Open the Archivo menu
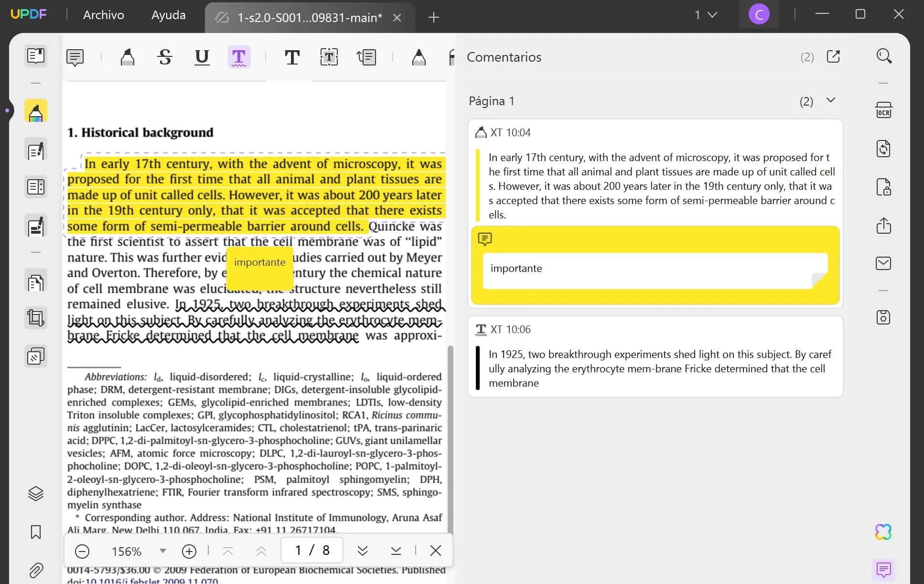The height and width of the screenshot is (584, 924). pos(104,15)
